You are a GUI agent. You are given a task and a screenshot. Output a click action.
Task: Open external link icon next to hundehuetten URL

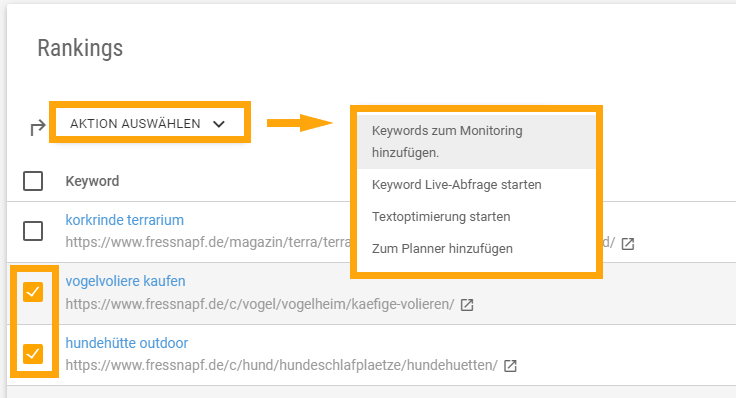510,366
